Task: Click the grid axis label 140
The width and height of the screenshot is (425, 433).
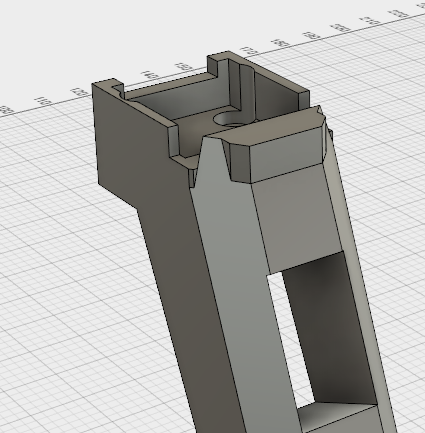Action: pyautogui.click(x=150, y=75)
